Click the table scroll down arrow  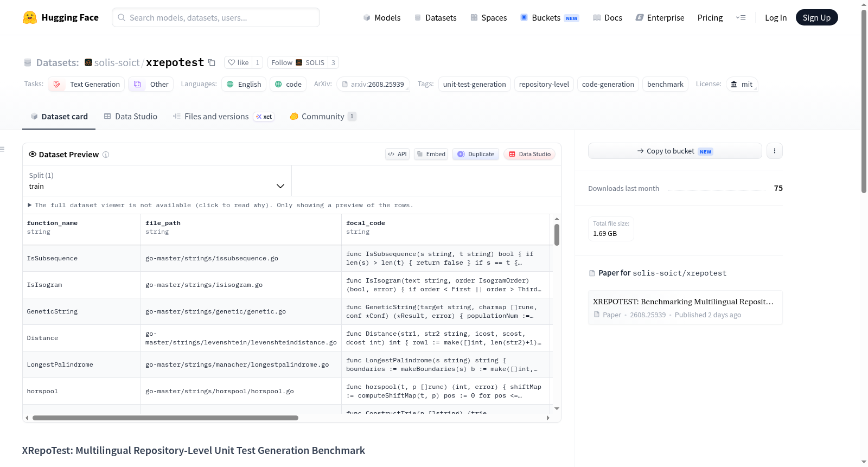tap(557, 408)
